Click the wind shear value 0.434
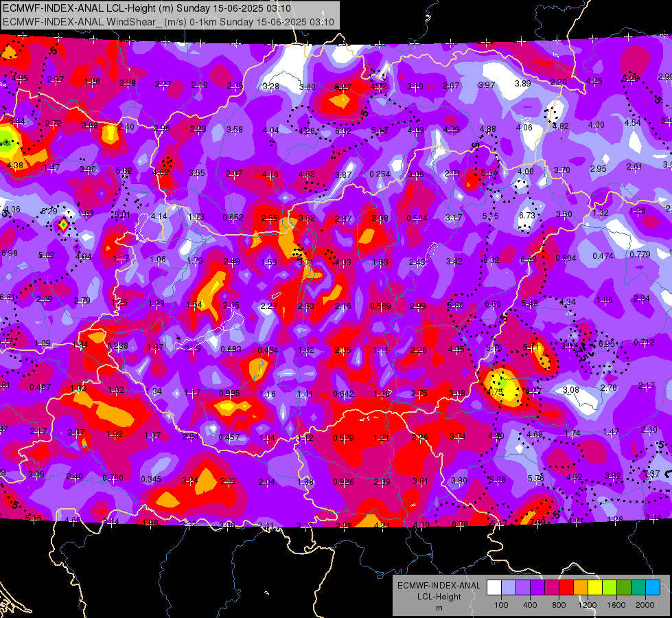Screen dimensions: 672x618 pyautogui.click(x=268, y=350)
